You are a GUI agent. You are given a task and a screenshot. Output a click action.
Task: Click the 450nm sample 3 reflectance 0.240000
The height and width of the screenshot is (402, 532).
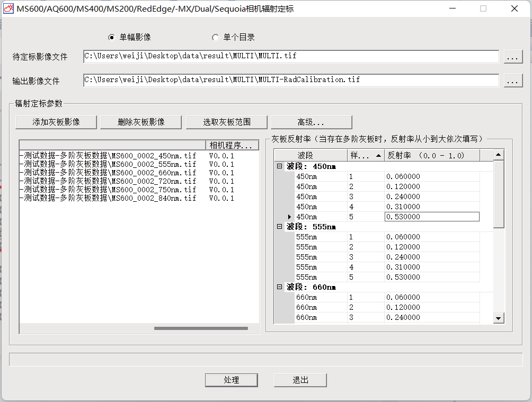coord(432,196)
